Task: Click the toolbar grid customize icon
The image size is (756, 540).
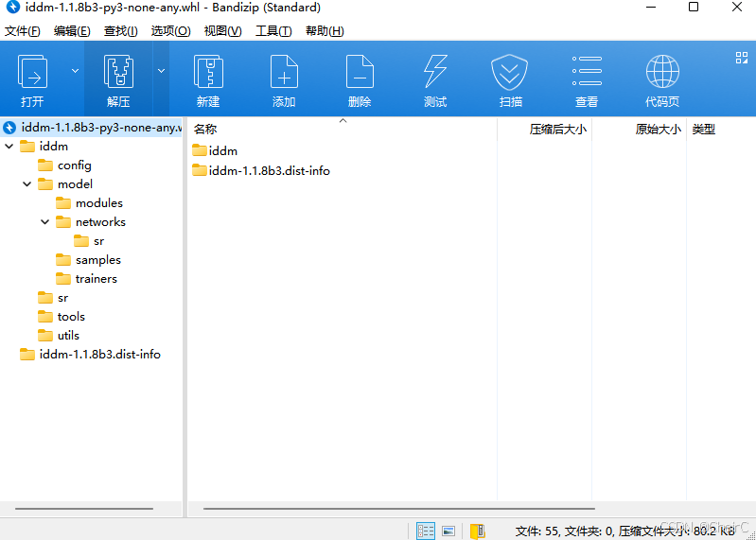Action: coord(742,58)
